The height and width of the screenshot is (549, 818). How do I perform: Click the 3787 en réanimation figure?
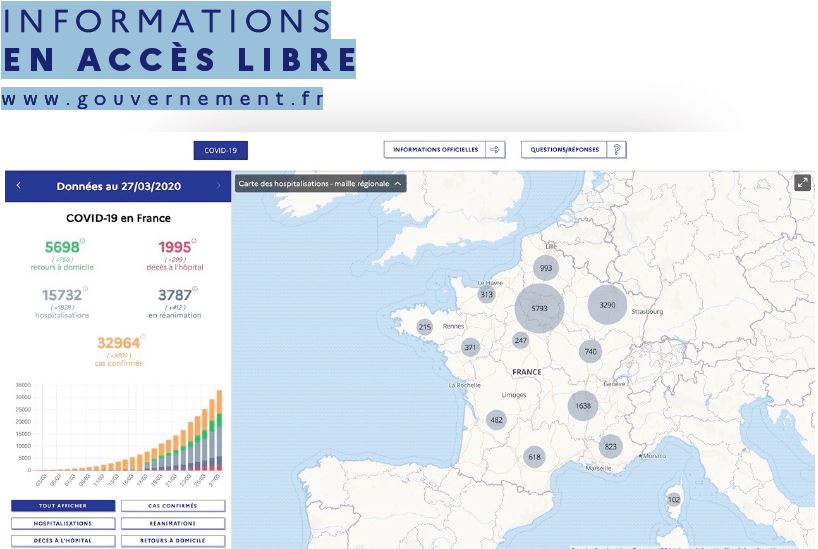pos(175,295)
